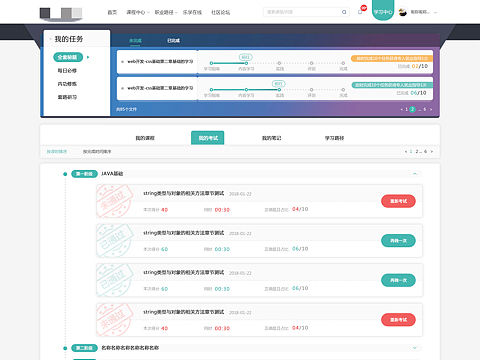
Task: Click the site logo in the header
Action: [61, 14]
